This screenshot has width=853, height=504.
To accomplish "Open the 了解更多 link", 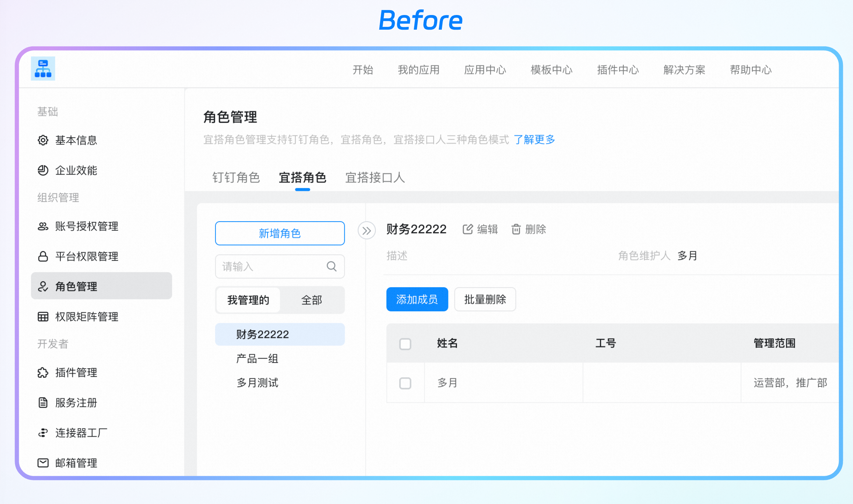I will (x=534, y=140).
